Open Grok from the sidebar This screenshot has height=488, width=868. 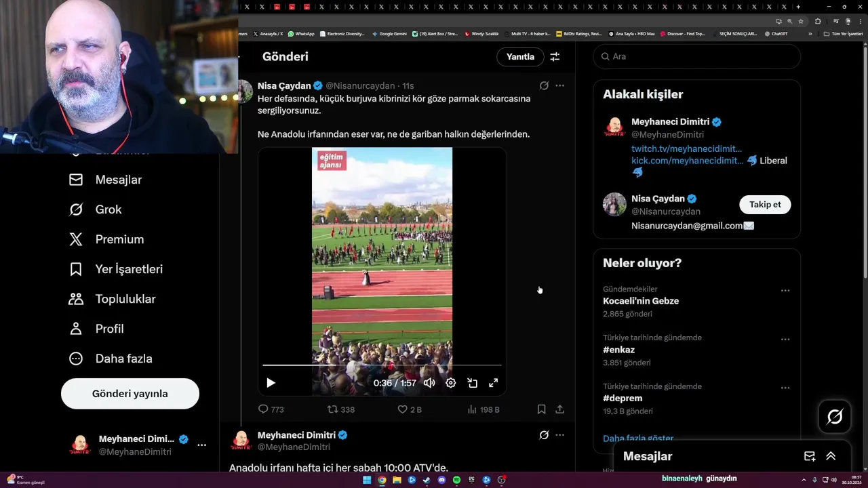[x=95, y=209]
